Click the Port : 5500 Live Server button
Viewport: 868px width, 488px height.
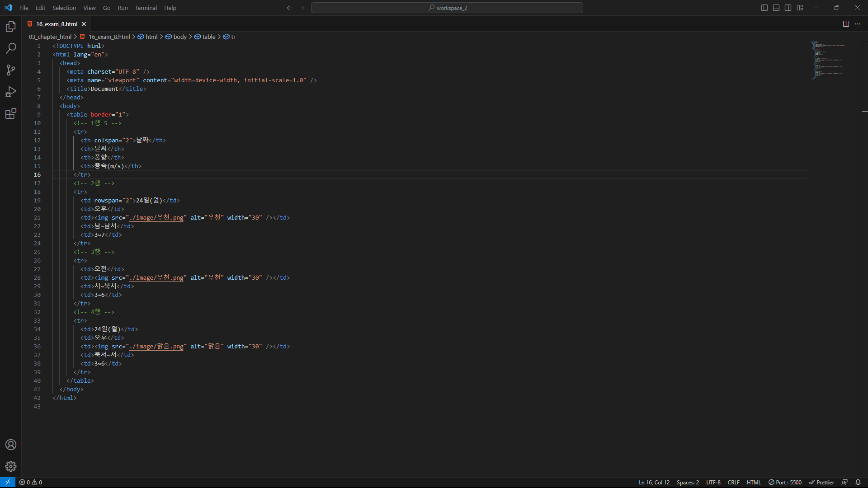785,482
